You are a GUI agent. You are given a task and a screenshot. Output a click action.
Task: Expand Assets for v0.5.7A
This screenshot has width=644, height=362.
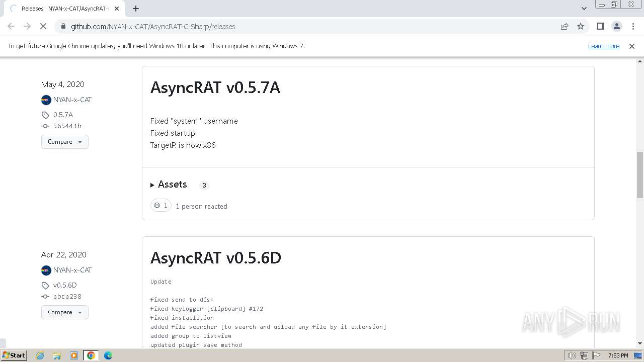click(169, 185)
